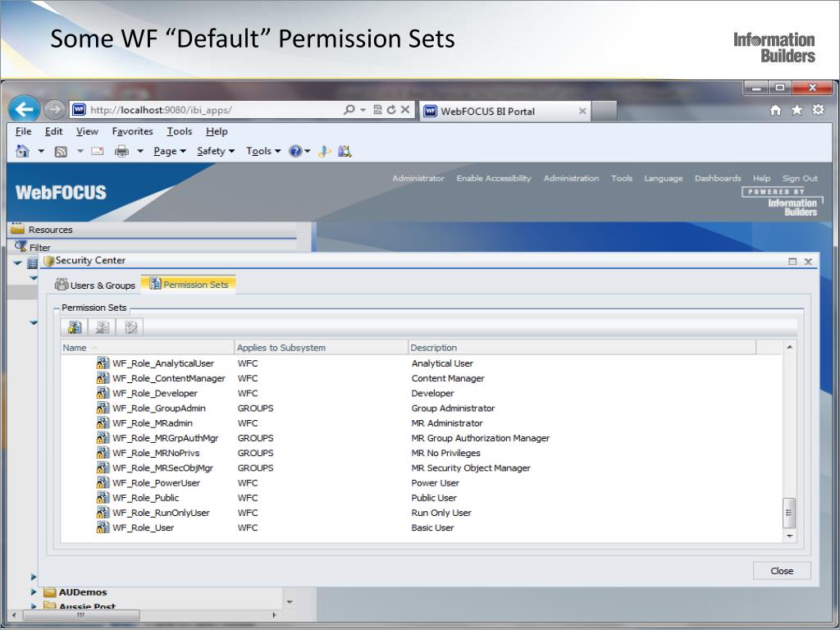
Task: Click the Enable Accessibility link
Action: 494,178
